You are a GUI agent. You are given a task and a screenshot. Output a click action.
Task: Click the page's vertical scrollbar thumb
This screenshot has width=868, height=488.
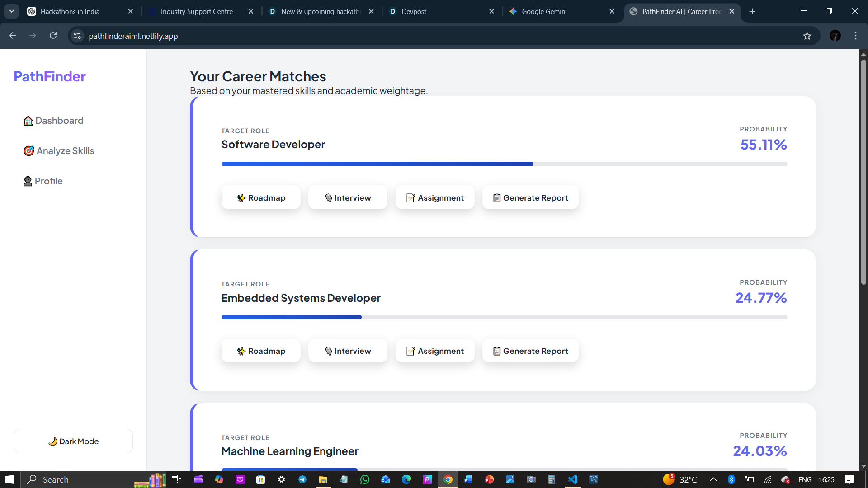pos(863,172)
